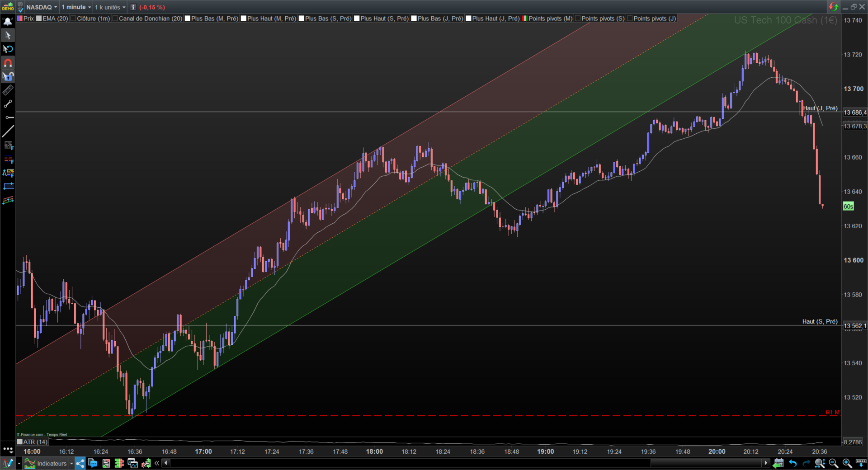Click the (-0,15 %) variation text

(x=152, y=7)
